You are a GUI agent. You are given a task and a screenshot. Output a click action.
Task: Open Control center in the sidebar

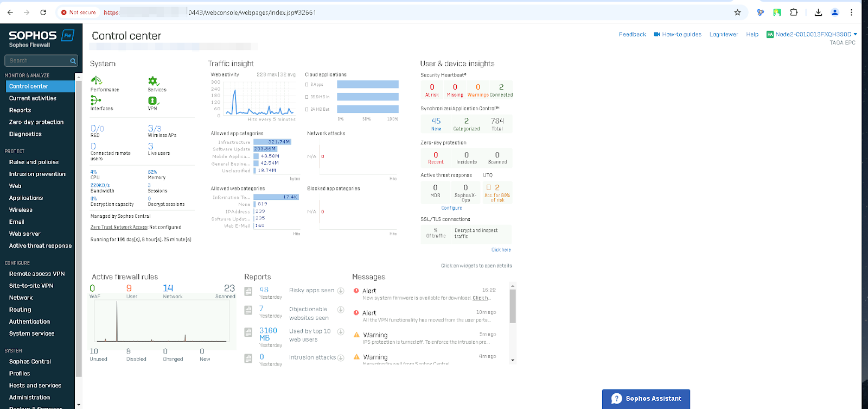click(40, 86)
